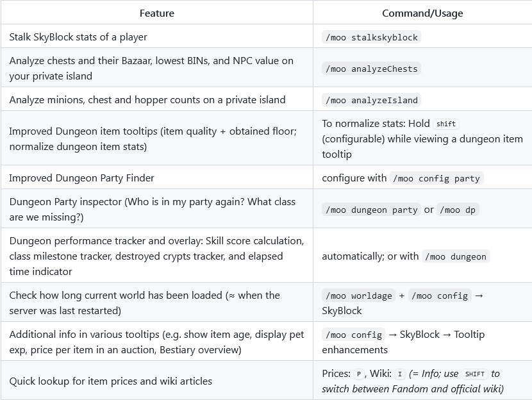Click the /moo worldage command
The height and width of the screenshot is (400, 532).
359,296
